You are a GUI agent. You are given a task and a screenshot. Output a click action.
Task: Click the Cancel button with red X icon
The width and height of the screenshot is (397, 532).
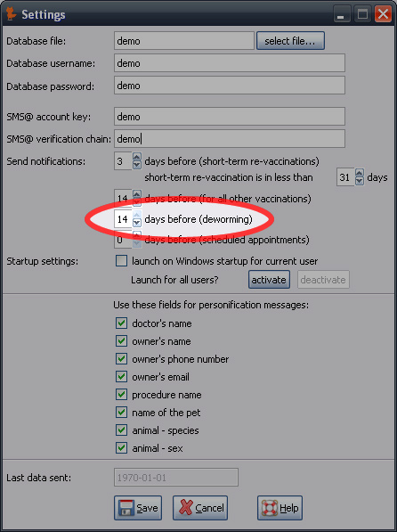point(200,508)
